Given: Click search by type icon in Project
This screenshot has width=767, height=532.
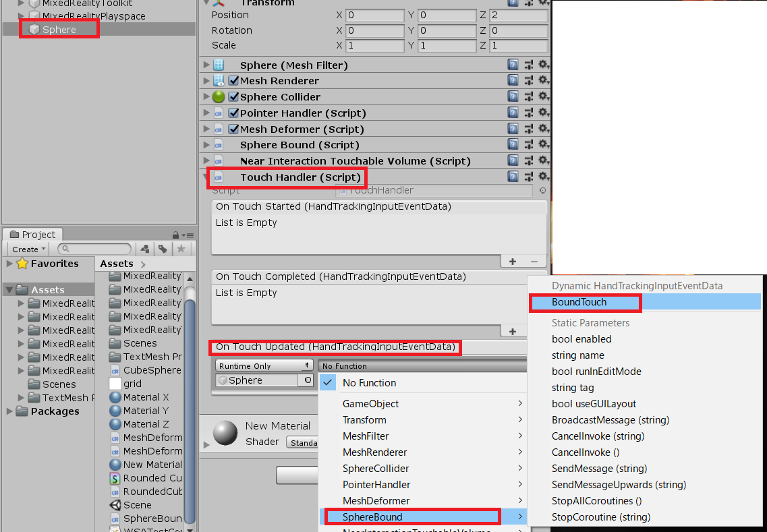Looking at the screenshot, I should (145, 249).
